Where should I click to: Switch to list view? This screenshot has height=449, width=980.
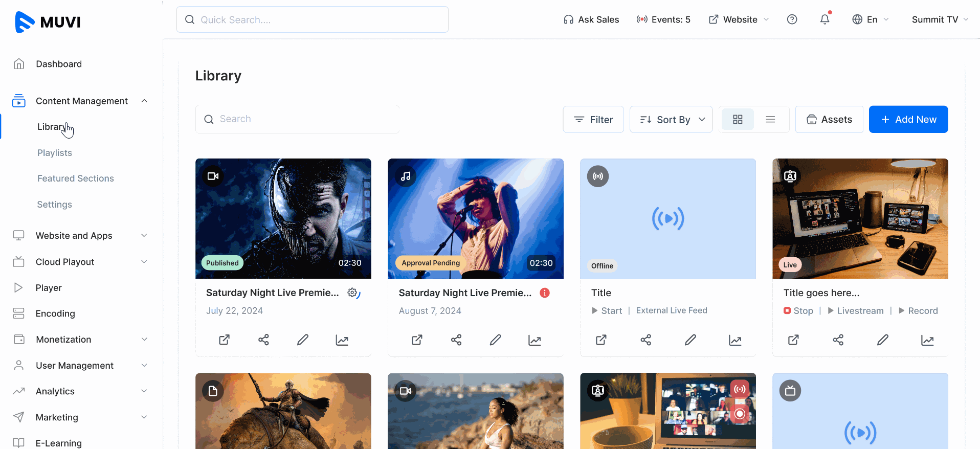(770, 119)
